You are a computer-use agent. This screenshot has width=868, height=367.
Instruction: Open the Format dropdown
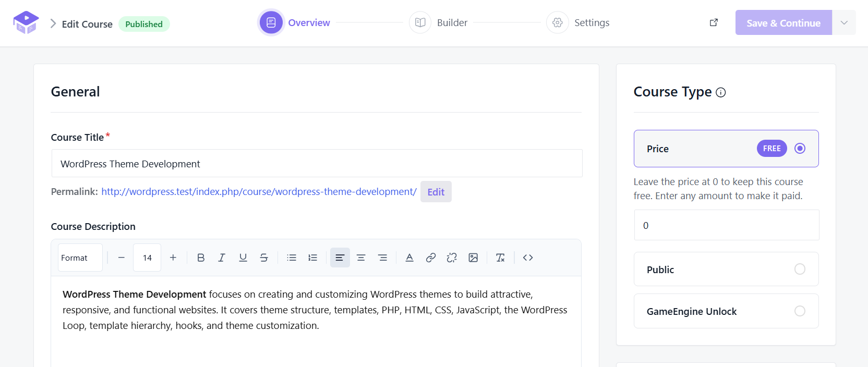click(x=80, y=258)
